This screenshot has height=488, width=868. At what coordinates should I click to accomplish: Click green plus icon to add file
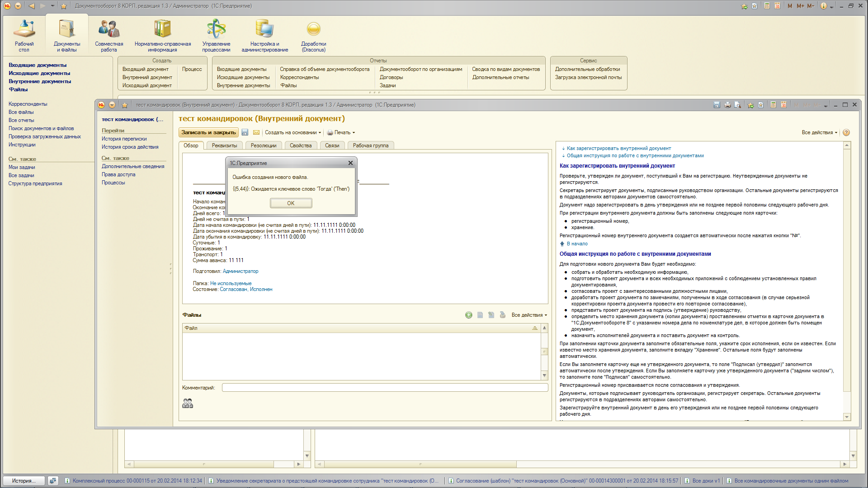pos(468,315)
